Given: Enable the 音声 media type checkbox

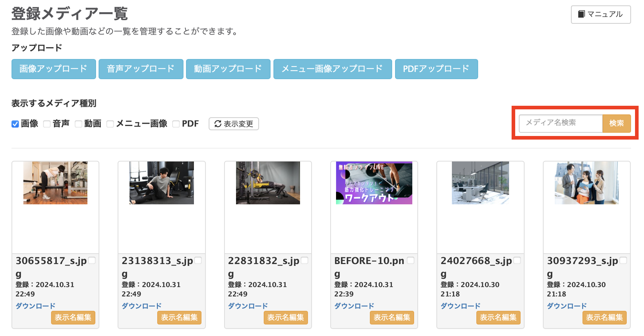Looking at the screenshot, I should [47, 124].
